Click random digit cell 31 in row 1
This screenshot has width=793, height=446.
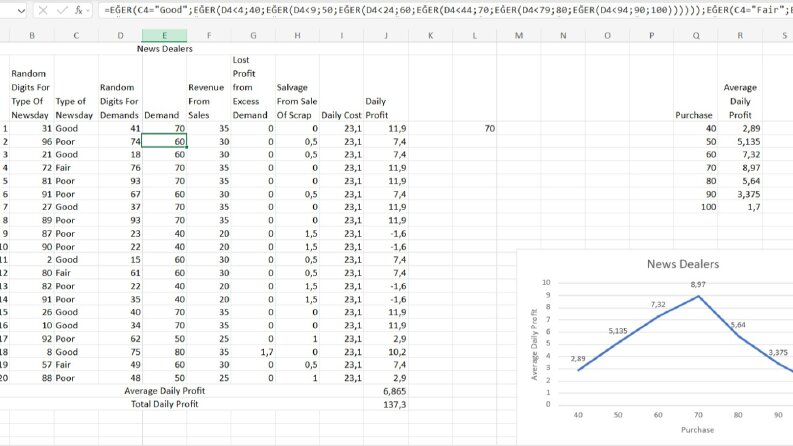32,128
